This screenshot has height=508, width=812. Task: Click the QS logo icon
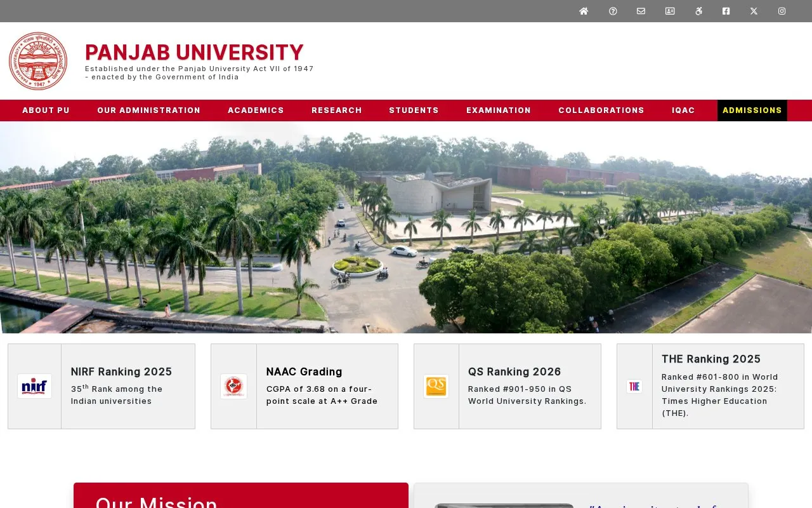point(436,386)
